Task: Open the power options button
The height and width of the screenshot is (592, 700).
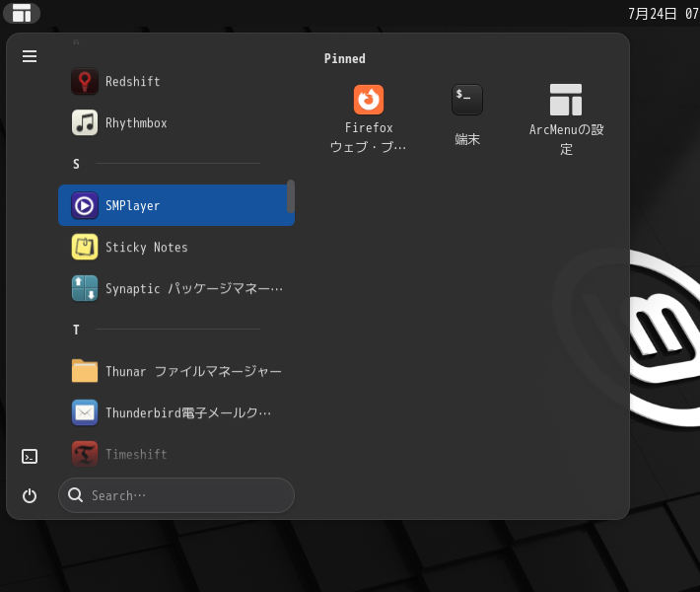Action: [30, 495]
